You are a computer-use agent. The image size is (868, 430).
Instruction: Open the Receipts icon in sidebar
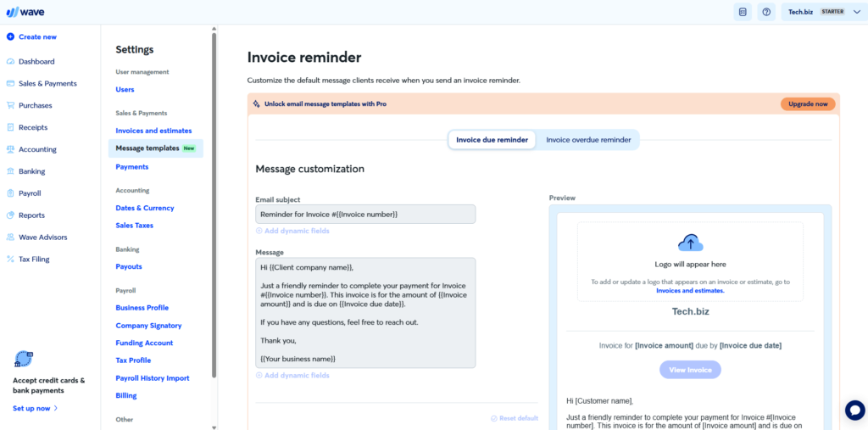point(10,127)
